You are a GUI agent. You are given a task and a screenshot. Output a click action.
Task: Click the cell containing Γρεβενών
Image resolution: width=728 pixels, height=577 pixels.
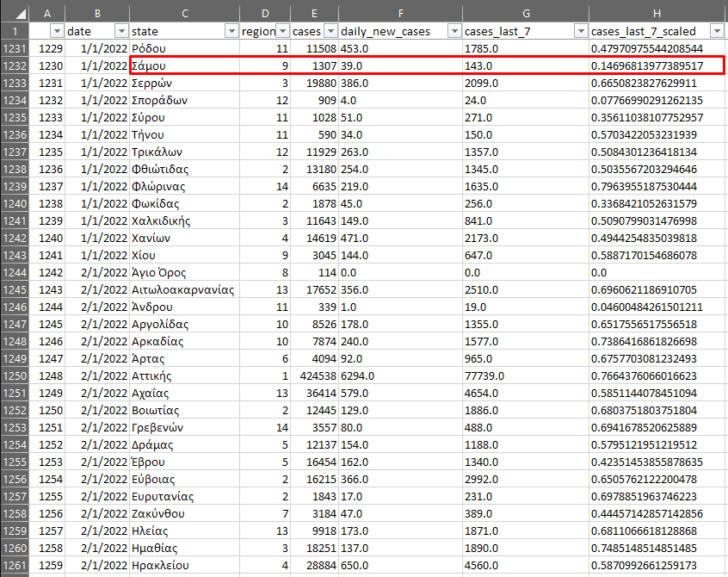coord(185,427)
